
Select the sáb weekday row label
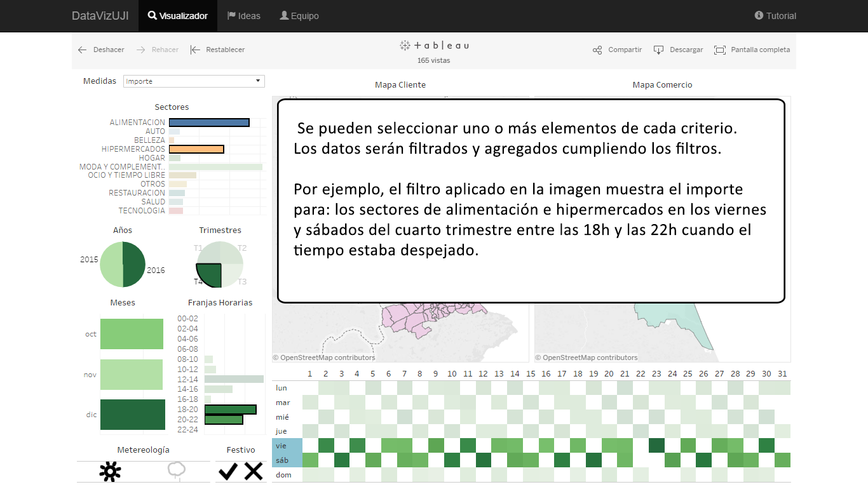[287, 460]
